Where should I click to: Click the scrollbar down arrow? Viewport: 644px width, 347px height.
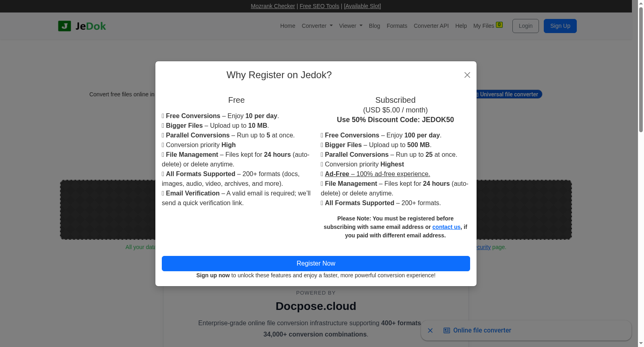pos(641,343)
